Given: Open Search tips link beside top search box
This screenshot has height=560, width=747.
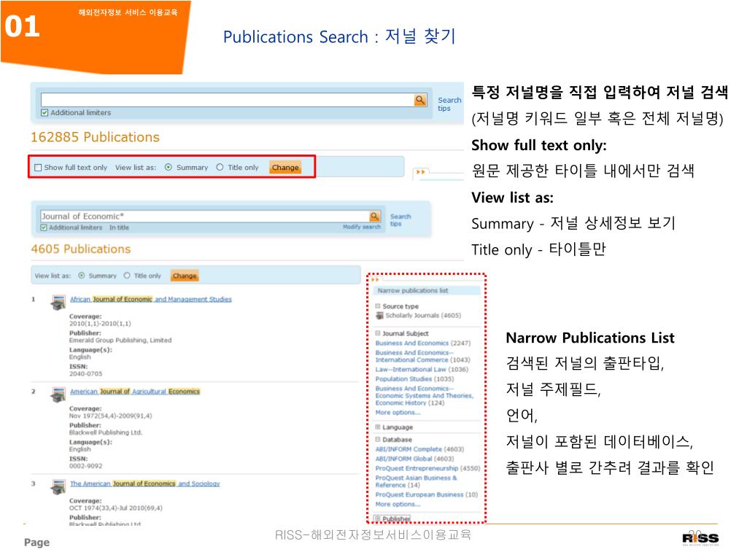Looking at the screenshot, I should pyautogui.click(x=449, y=104).
